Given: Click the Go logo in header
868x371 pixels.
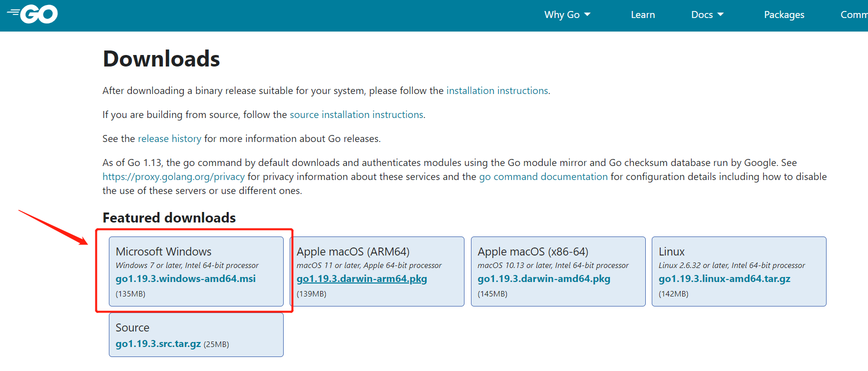Looking at the screenshot, I should [32, 14].
